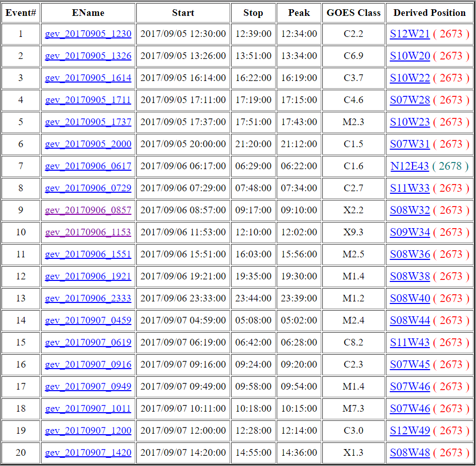
Task: Follow the S08W44 position link
Action: coord(410,320)
